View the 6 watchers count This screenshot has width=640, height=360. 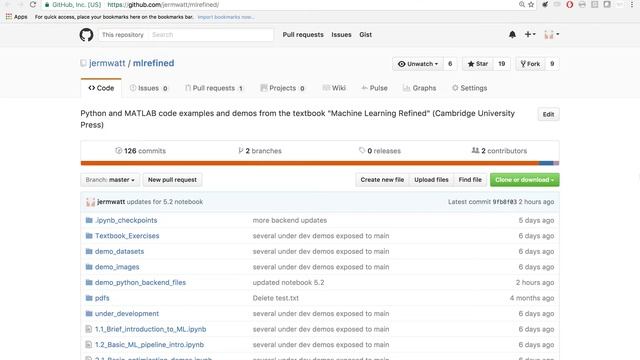[x=450, y=64]
